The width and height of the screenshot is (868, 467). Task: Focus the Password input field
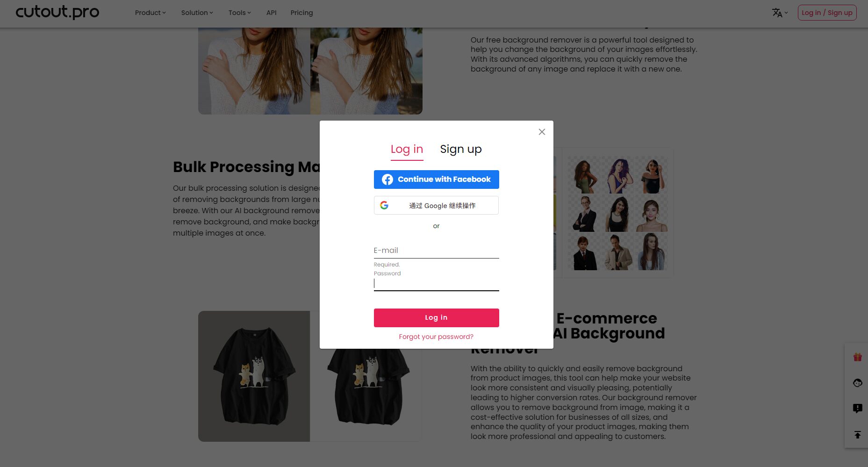click(x=436, y=283)
